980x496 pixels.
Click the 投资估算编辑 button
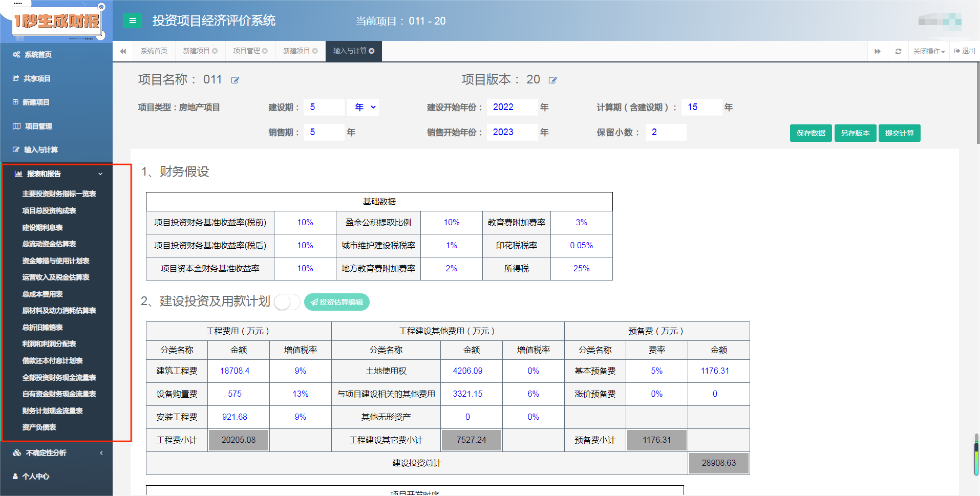tap(336, 302)
